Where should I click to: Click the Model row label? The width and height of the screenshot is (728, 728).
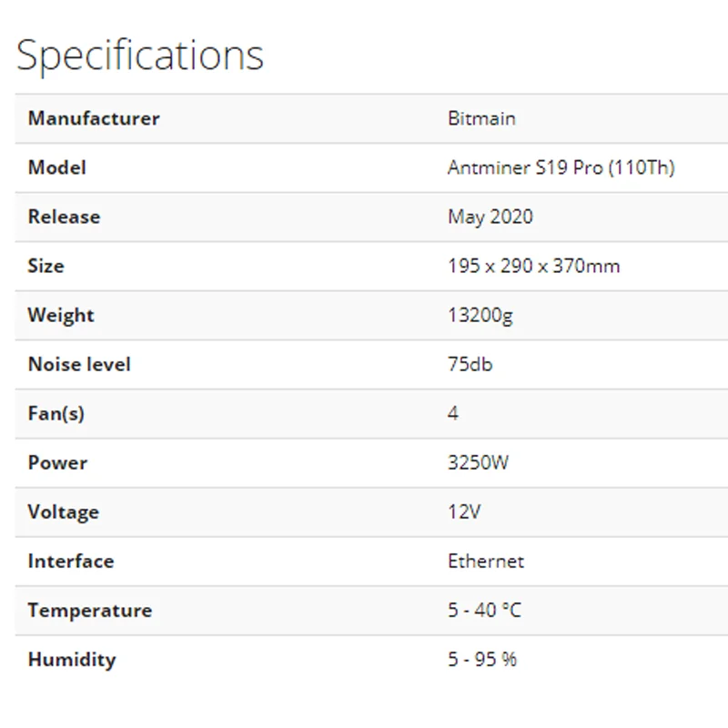pos(57,167)
